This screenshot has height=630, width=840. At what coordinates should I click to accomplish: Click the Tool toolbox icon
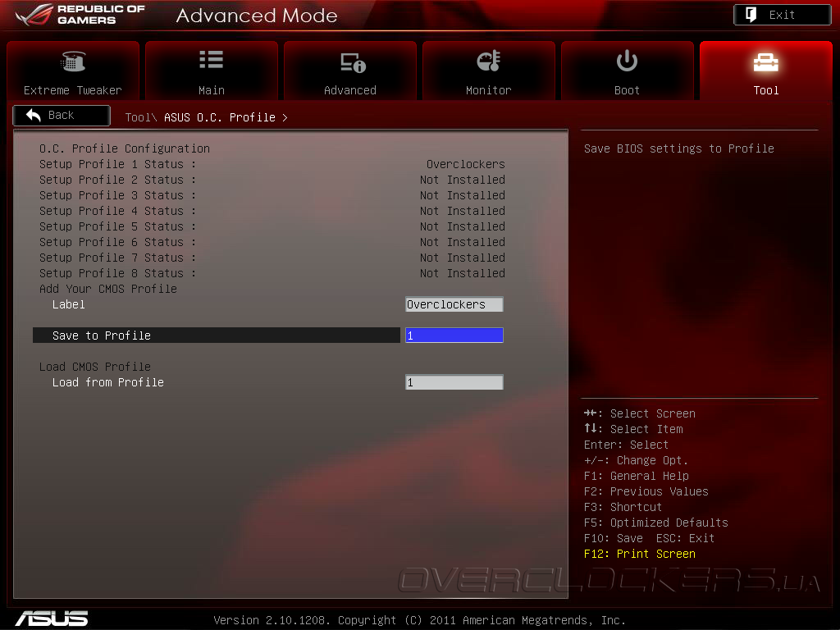coord(765,62)
